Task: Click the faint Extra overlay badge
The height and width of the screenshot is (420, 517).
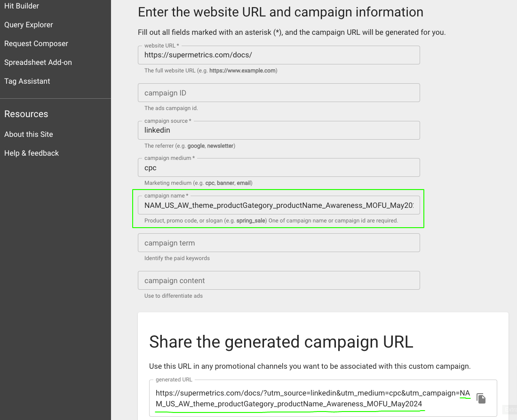Action: pos(509,410)
